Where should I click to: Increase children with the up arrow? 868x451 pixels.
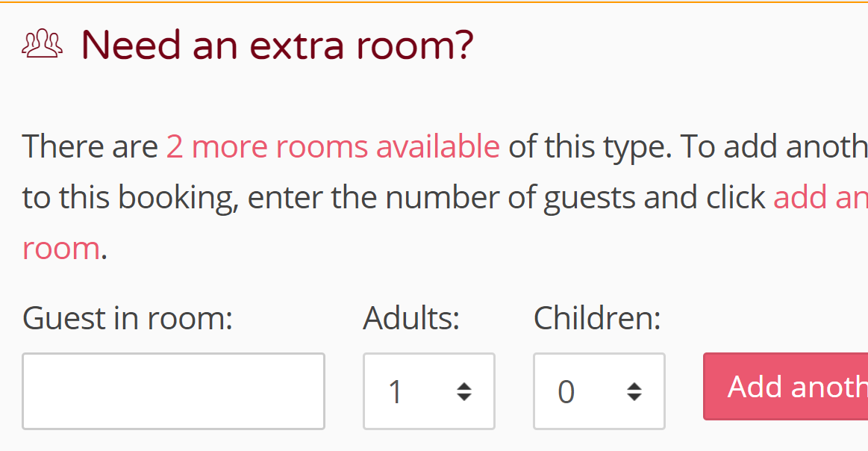[634, 386]
